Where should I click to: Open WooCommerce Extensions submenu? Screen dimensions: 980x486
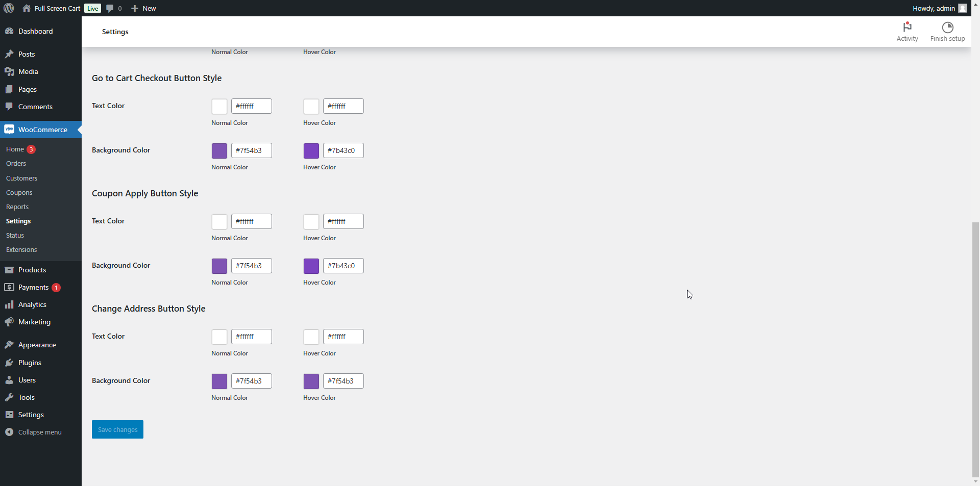coord(21,250)
